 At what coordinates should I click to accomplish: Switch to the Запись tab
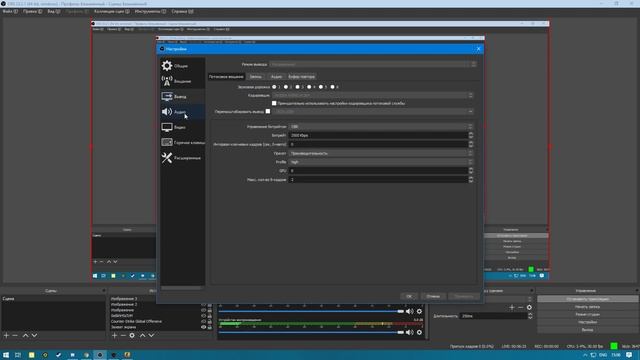point(256,77)
